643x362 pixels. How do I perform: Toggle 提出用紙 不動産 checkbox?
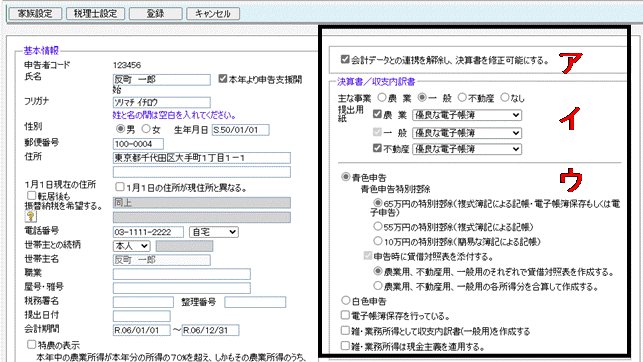point(377,148)
